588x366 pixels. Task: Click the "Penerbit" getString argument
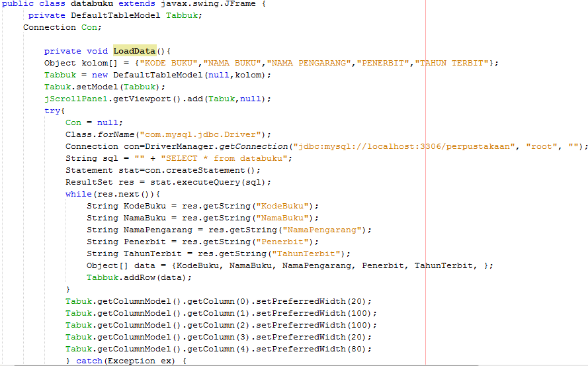(282, 242)
